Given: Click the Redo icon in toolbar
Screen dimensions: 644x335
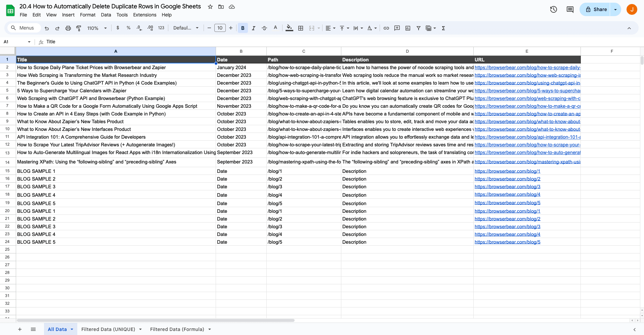Looking at the screenshot, I should click(57, 28).
